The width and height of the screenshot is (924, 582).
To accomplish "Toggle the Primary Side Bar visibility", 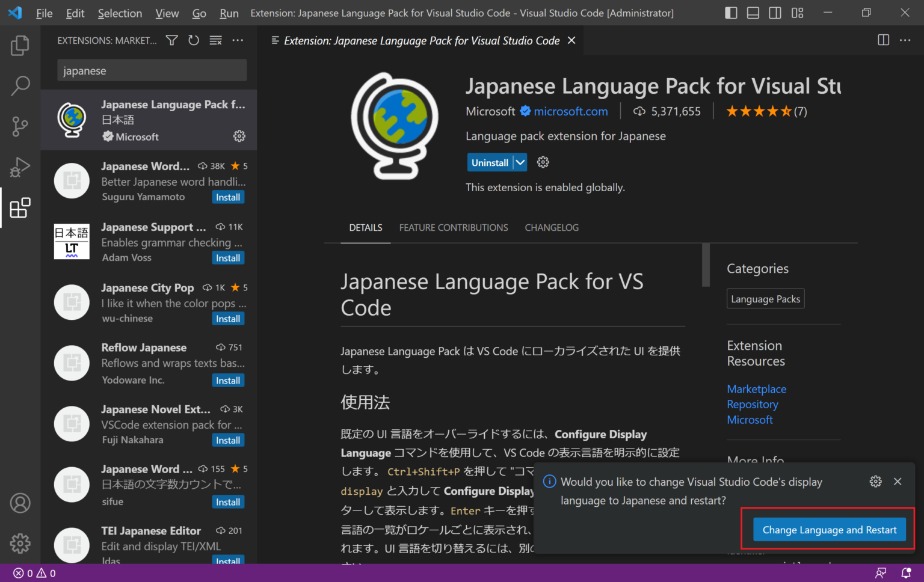I will pyautogui.click(x=731, y=13).
